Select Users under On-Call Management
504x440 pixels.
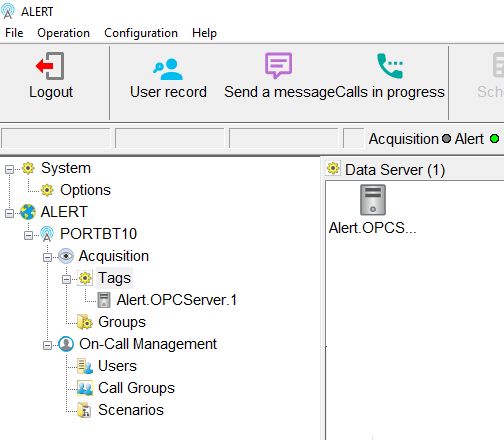point(117,366)
